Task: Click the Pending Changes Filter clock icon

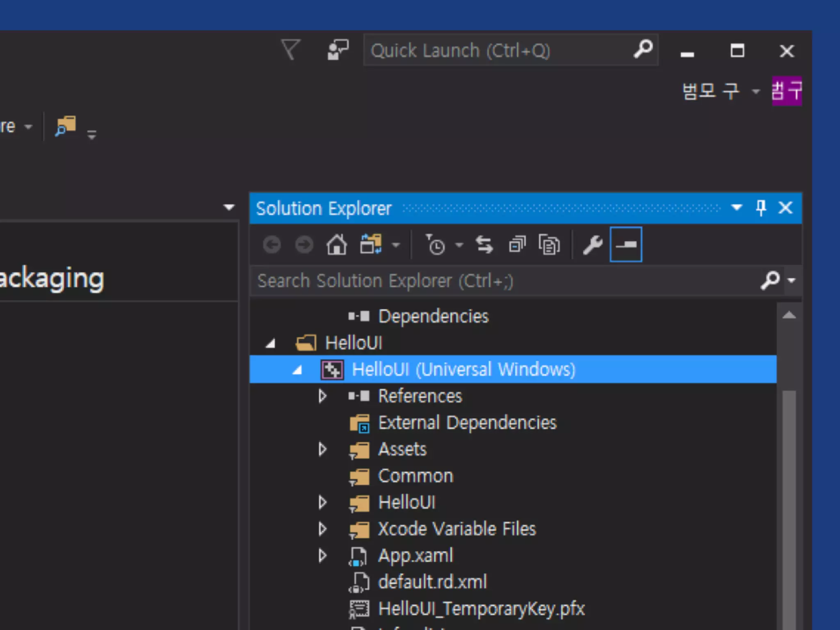Action: tap(435, 245)
